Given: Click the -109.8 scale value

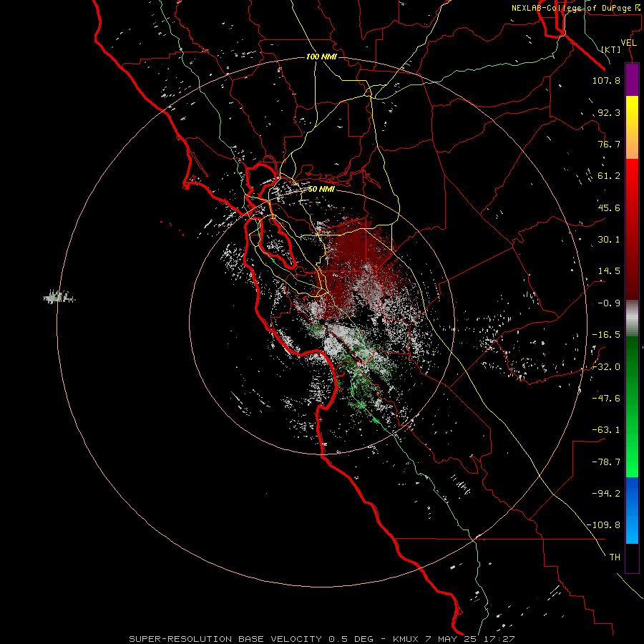Looking at the screenshot, I should [604, 525].
